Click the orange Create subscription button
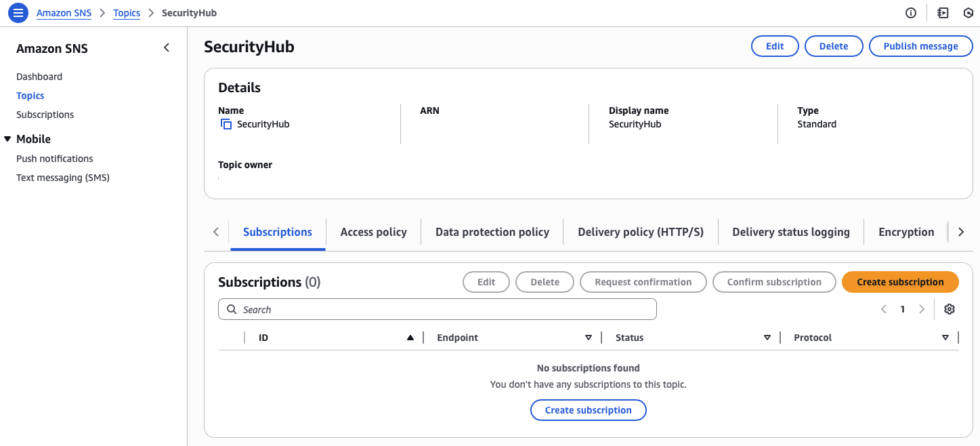The height and width of the screenshot is (446, 980). pyautogui.click(x=899, y=282)
